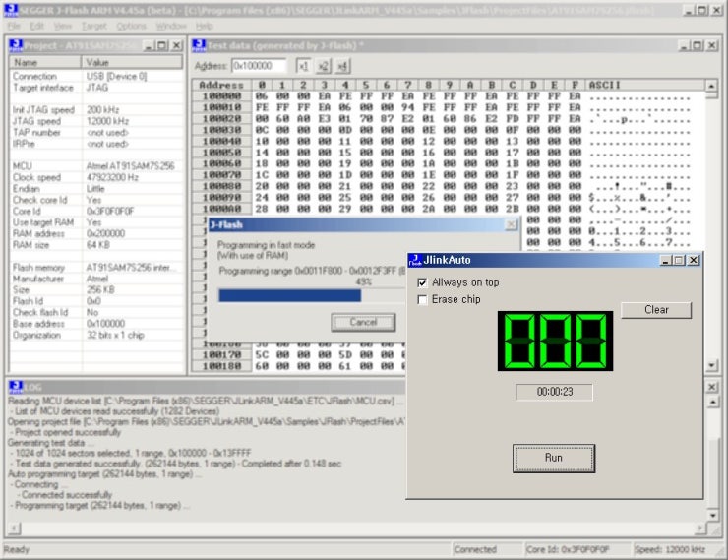The width and height of the screenshot is (728, 560).
Task: Click LOG scrollbar up arrow
Action: [713, 402]
